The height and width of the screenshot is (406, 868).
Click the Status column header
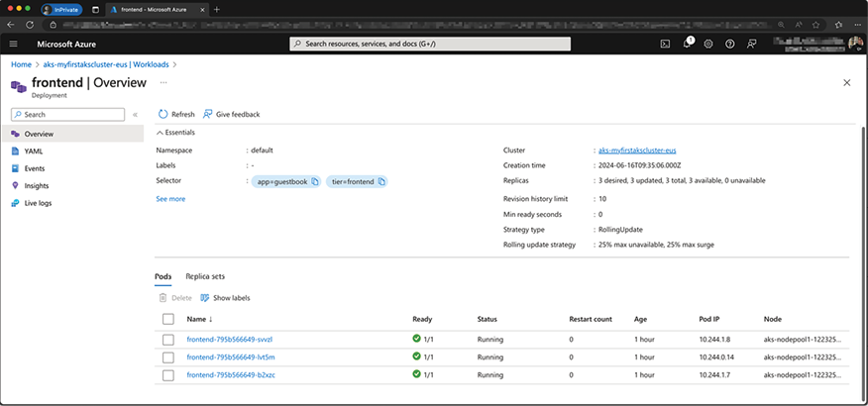pyautogui.click(x=488, y=319)
